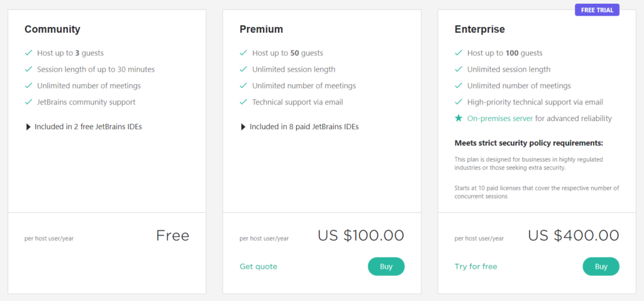Viewport: 644px width, 301px height.
Task: Select the Community plan heading
Action: 52,29
